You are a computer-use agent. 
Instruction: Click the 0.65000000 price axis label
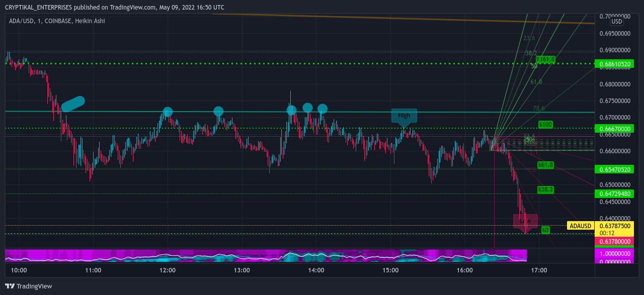click(x=616, y=184)
